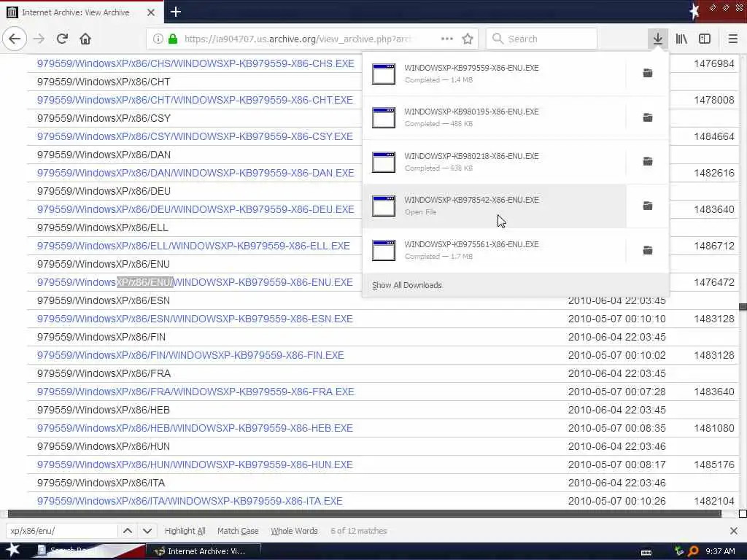747x560 pixels.
Task: Bookmark this page with the star
Action: (x=468, y=39)
